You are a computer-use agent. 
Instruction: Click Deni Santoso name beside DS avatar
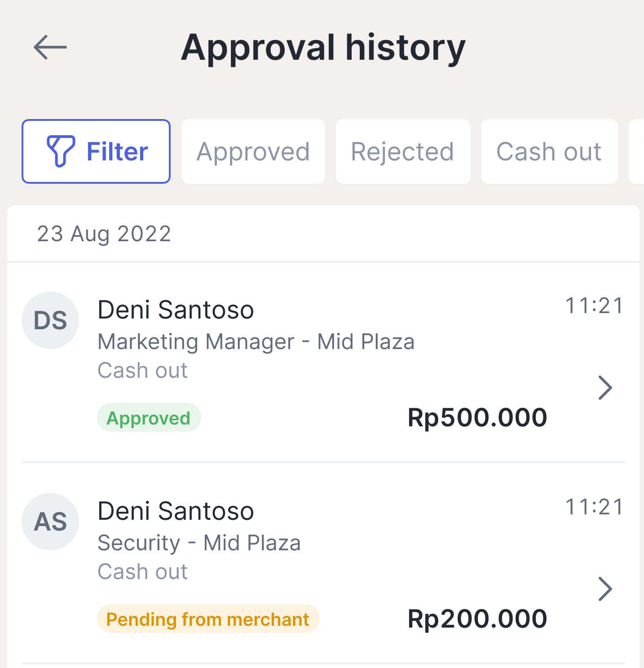point(176,310)
